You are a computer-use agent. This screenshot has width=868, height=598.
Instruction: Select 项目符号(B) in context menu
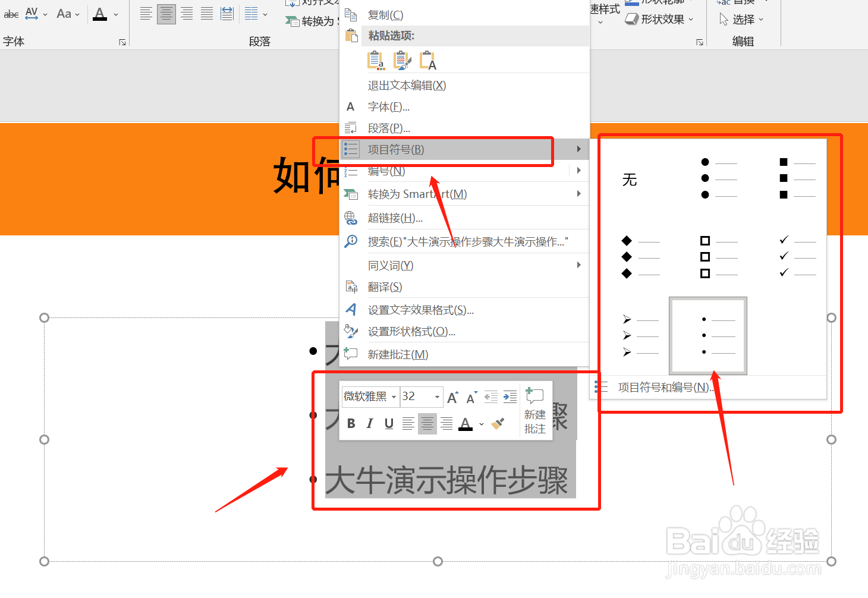pyautogui.click(x=464, y=149)
